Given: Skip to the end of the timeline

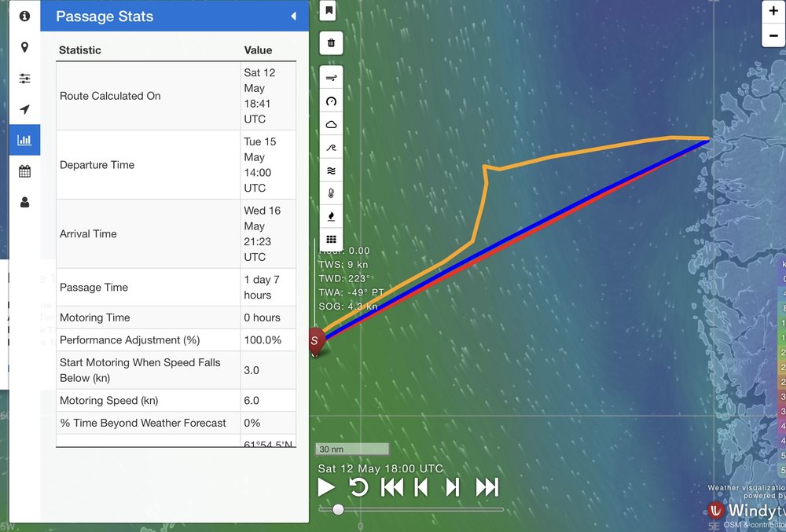Looking at the screenshot, I should point(487,487).
